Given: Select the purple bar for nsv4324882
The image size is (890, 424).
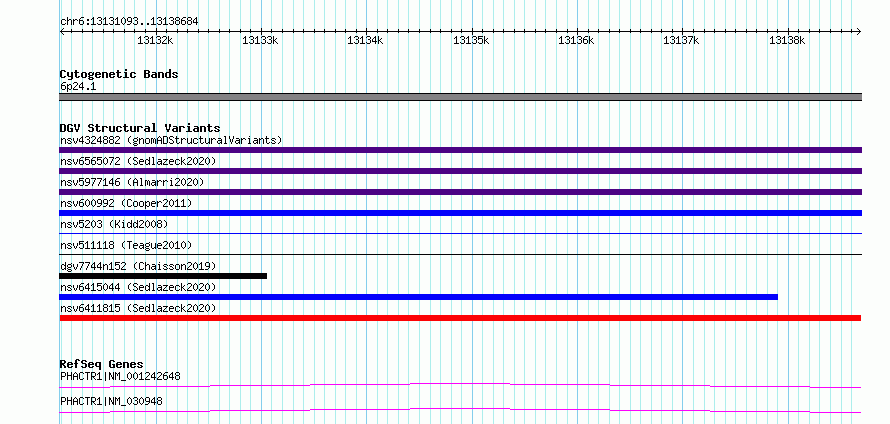Looking at the screenshot, I should pos(460,150).
